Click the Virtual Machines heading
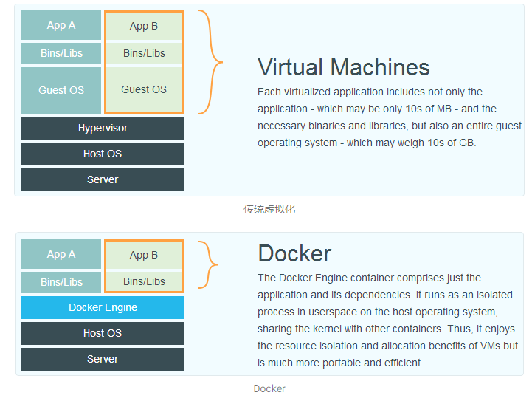This screenshot has height=404, width=532. (x=344, y=67)
